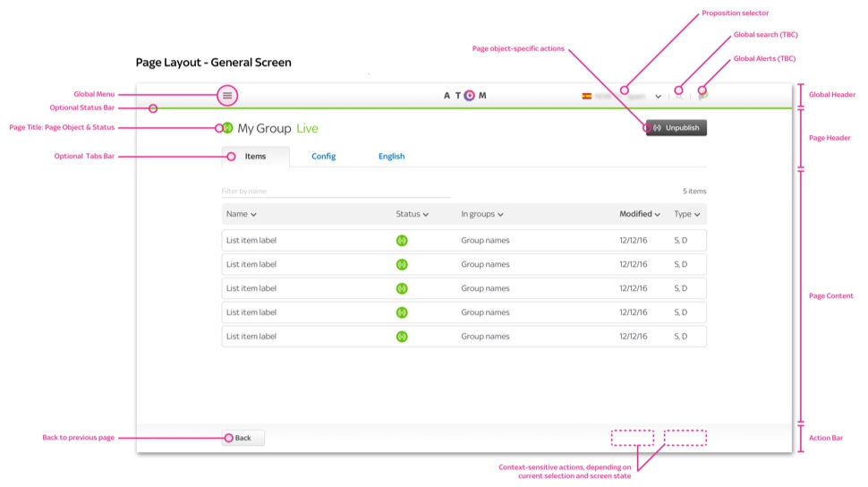Image resolution: width=868 pixels, height=487 pixels.
Task: Expand the proposition selector dropdown arrow
Action: pyautogui.click(x=659, y=97)
